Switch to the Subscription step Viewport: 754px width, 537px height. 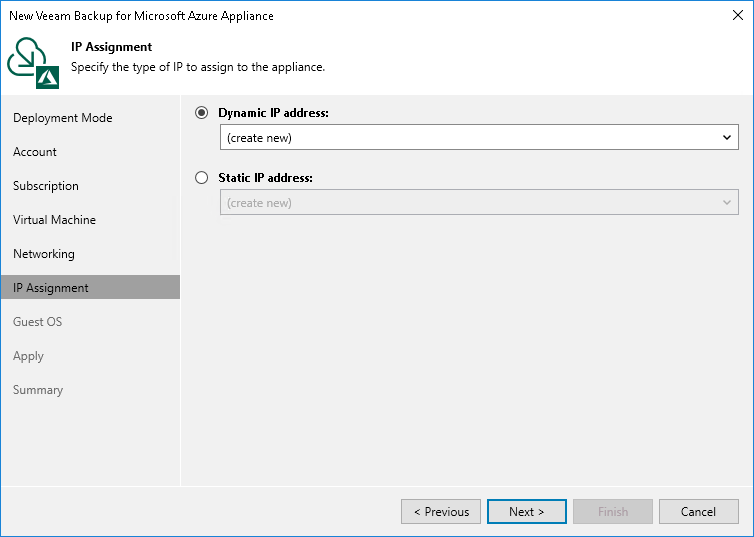tap(45, 186)
